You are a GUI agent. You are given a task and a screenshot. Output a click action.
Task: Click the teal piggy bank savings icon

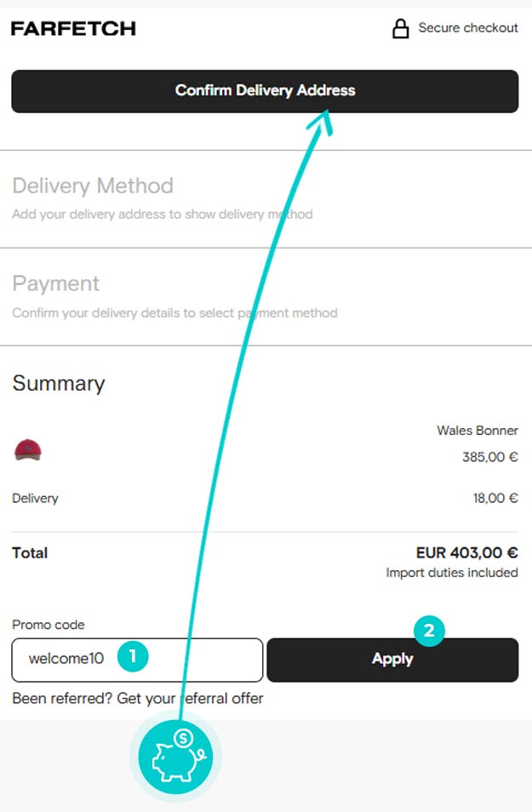(175, 757)
